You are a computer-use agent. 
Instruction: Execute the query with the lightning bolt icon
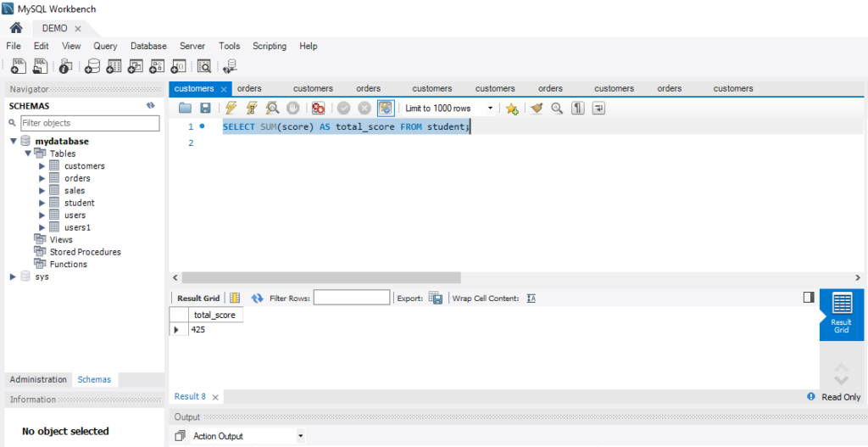tap(230, 109)
